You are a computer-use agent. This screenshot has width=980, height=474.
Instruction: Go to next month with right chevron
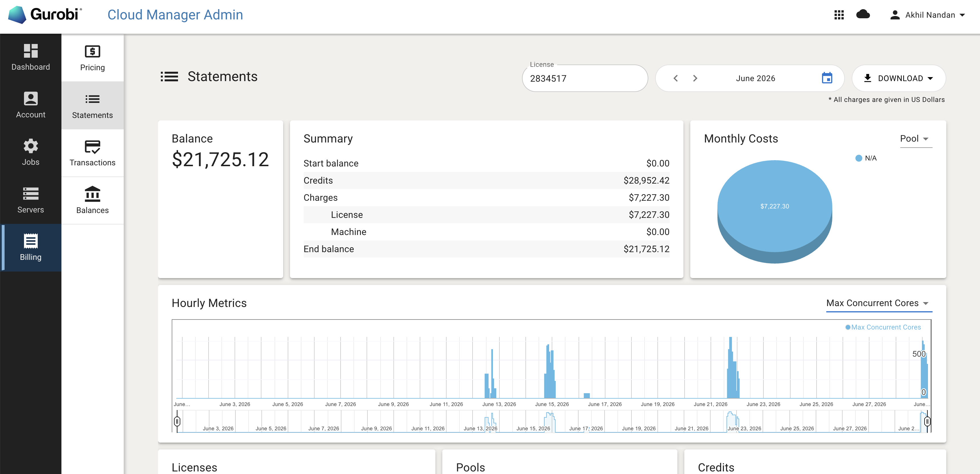pos(695,78)
